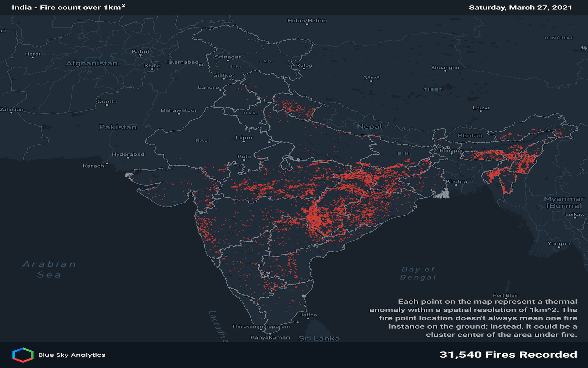Click the Kota city label
This screenshot has width=588, height=368.
244,156
